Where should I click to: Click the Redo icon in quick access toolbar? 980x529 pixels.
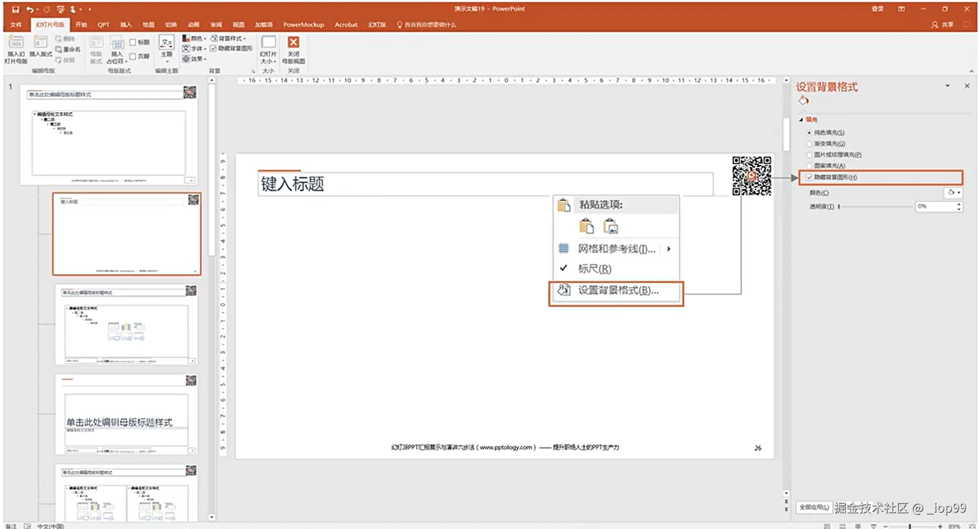pyautogui.click(x=46, y=9)
